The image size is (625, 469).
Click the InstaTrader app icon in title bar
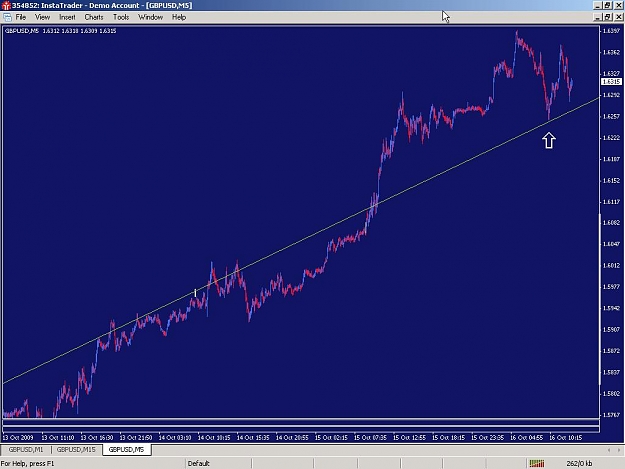(x=6, y=6)
